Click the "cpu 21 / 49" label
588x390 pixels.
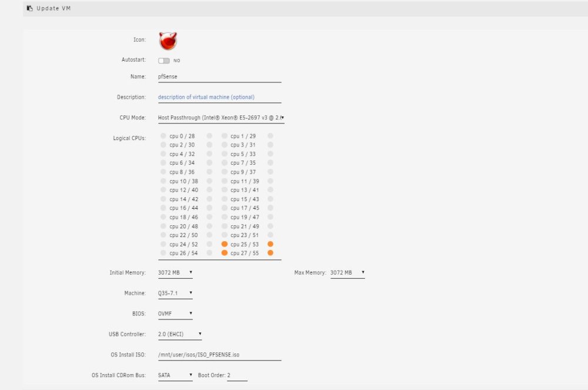245,226
